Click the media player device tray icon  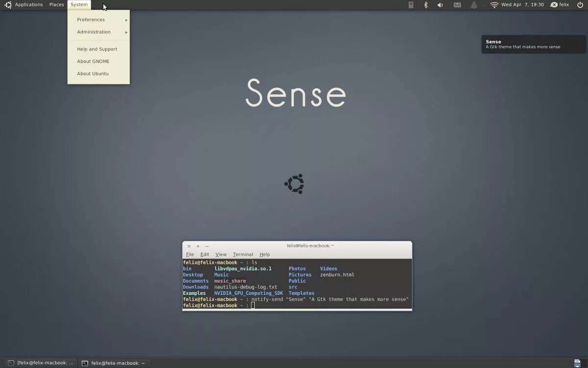click(x=411, y=5)
